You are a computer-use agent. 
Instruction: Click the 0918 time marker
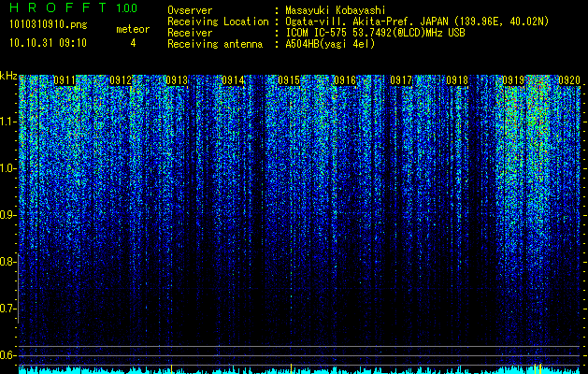(x=457, y=80)
